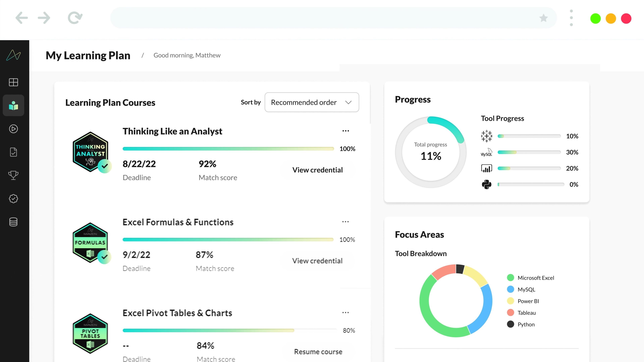Open the verified badge credentials icon
The image size is (644, 362).
[x=13, y=199]
